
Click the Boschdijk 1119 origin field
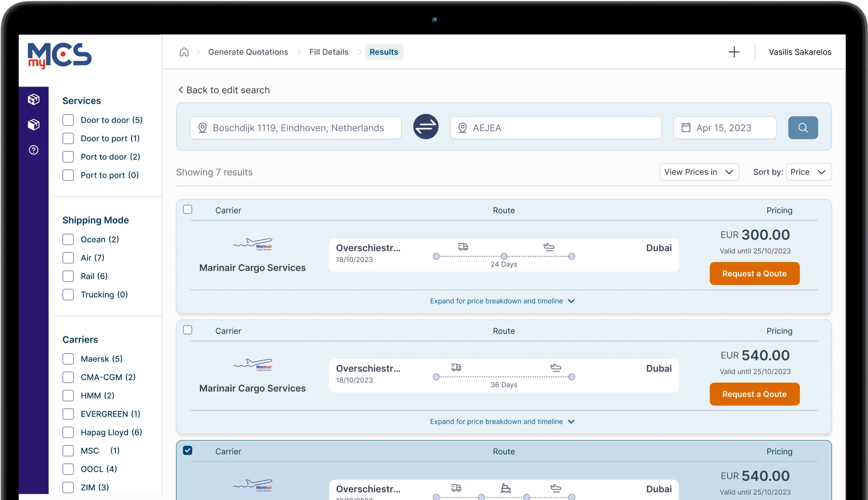pos(296,128)
